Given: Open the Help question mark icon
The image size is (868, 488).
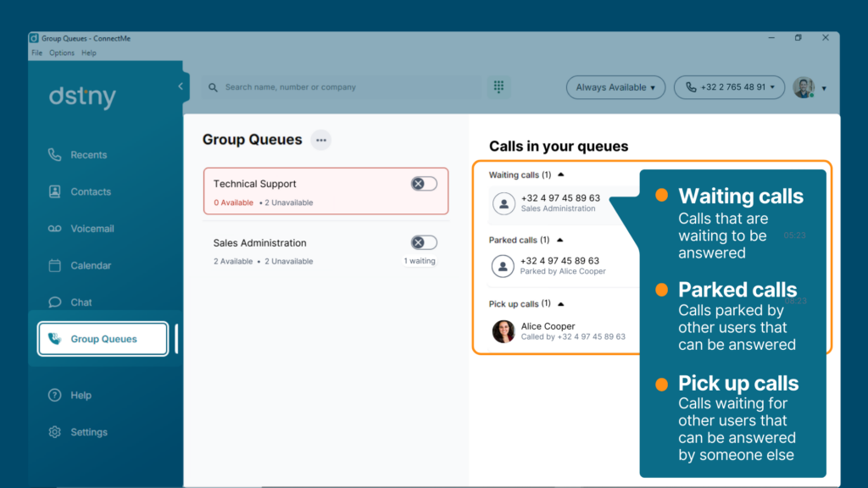Looking at the screenshot, I should (x=54, y=395).
